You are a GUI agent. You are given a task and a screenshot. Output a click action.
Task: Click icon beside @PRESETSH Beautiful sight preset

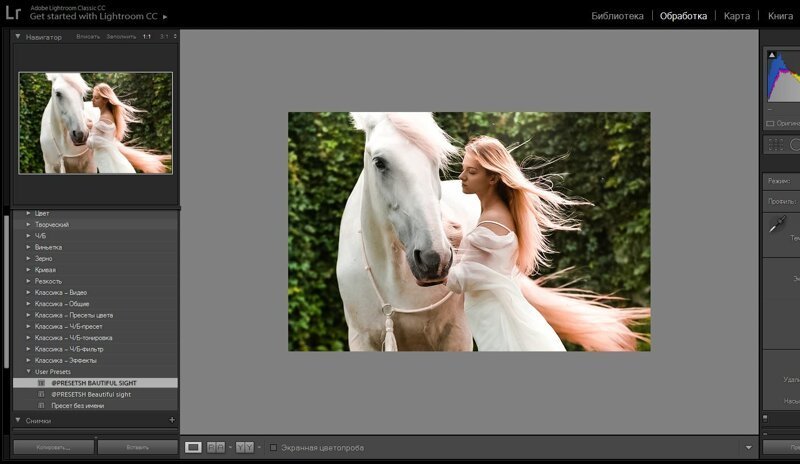click(41, 394)
